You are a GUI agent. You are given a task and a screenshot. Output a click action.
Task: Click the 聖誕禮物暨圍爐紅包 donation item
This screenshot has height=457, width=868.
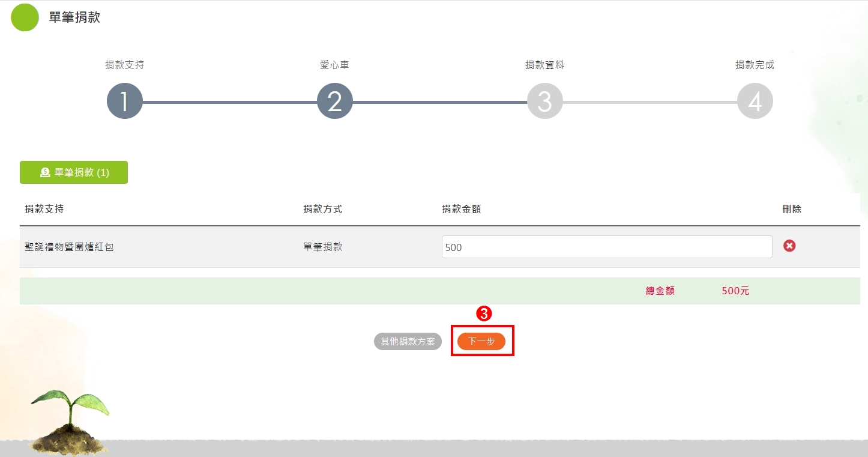(69, 247)
